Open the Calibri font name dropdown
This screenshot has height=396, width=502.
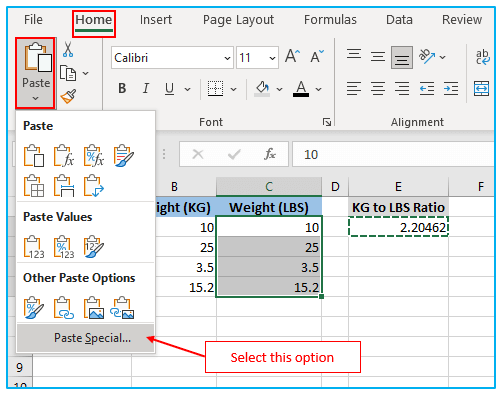(227, 58)
